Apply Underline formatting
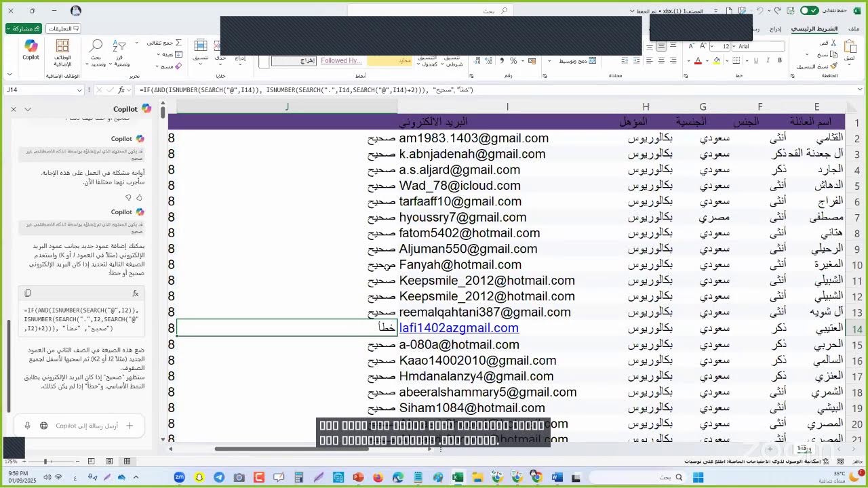The image size is (868, 488). pos(755,60)
